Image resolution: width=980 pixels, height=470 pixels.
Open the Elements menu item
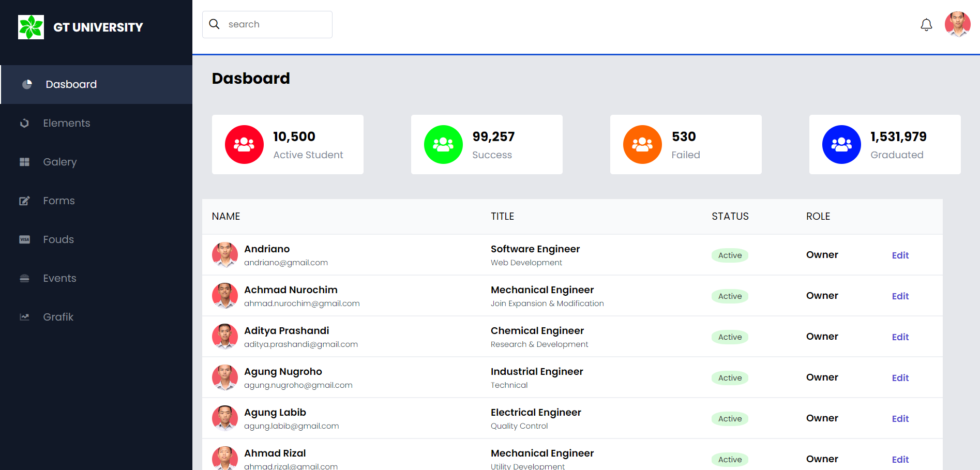click(66, 123)
